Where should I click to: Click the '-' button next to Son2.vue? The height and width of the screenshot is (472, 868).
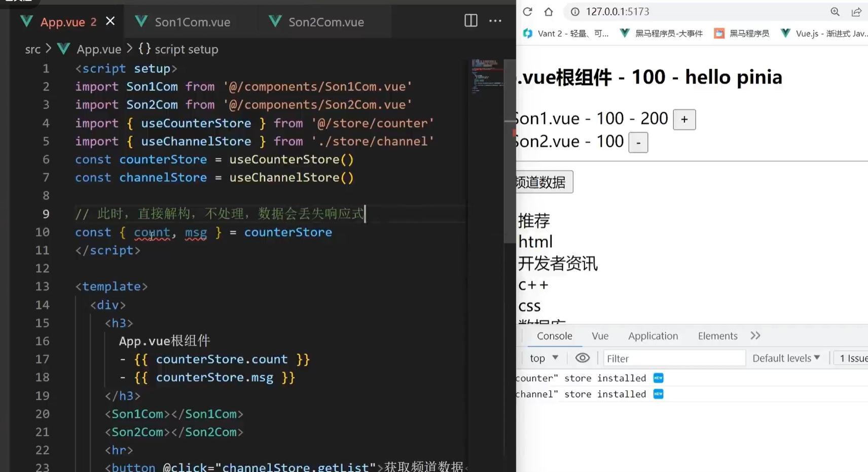coord(638,143)
